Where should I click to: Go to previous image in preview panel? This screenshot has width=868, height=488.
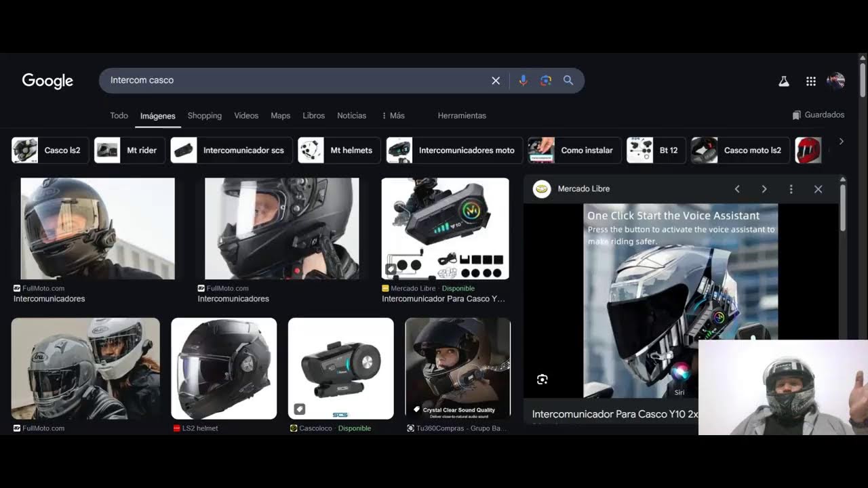coord(737,189)
